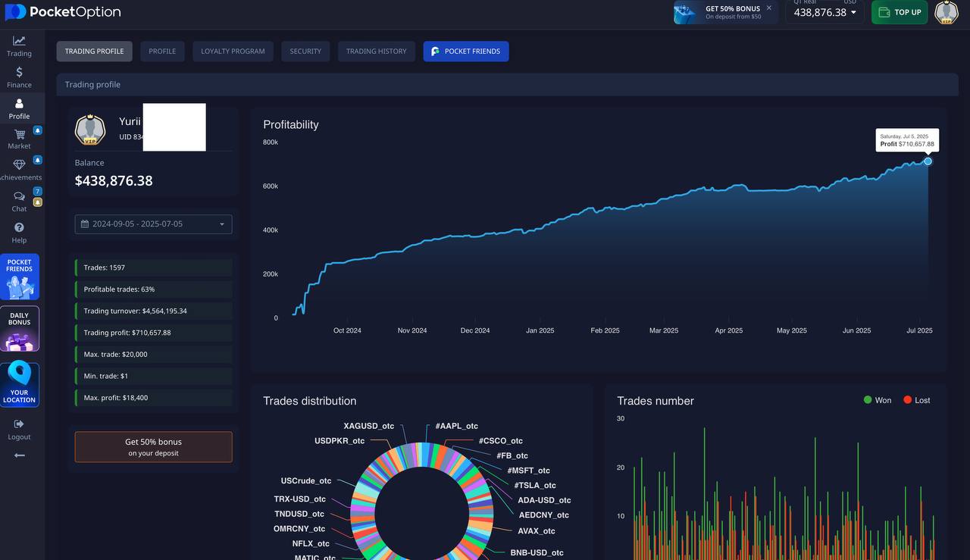Click the #CSCO_otc distribution label
The width and height of the screenshot is (970, 560).
coord(500,440)
